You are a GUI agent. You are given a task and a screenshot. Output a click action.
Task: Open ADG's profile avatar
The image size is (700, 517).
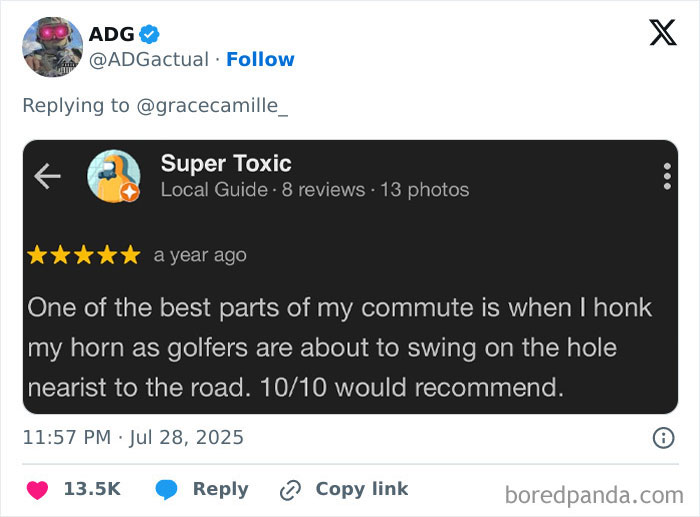coord(52,47)
